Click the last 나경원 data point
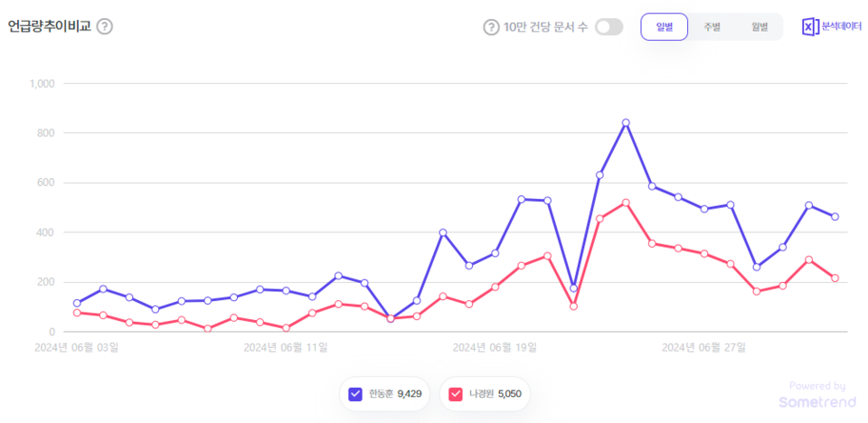Image resolution: width=868 pixels, height=423 pixels. (x=835, y=278)
